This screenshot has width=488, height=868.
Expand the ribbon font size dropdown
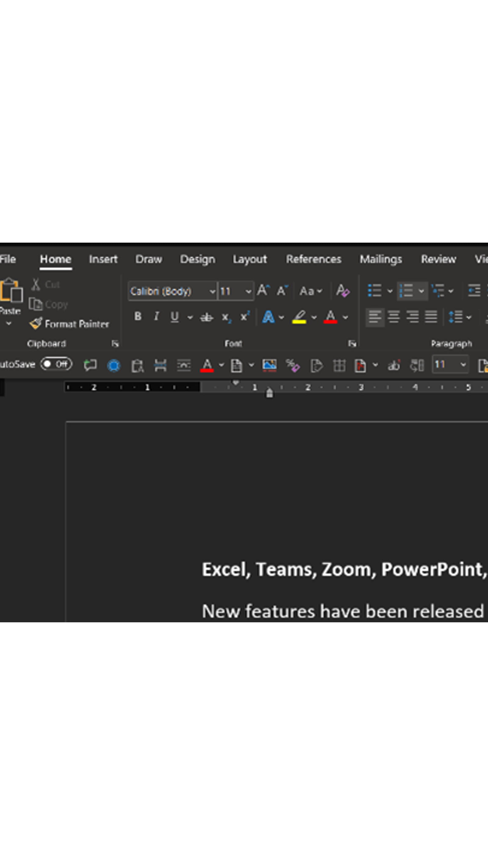tap(248, 291)
